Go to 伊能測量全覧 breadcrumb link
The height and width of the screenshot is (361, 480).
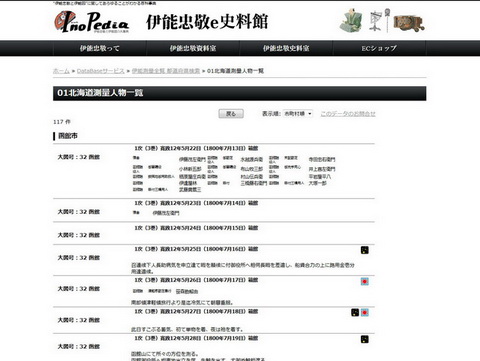coord(166,71)
